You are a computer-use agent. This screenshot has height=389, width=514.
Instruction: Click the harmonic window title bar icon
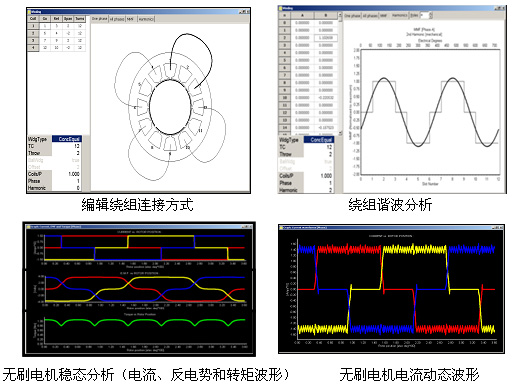281,8
